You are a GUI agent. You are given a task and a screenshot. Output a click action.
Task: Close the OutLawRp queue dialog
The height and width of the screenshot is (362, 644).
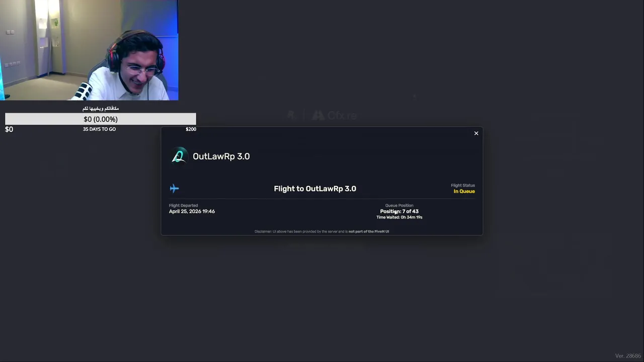pos(476,133)
